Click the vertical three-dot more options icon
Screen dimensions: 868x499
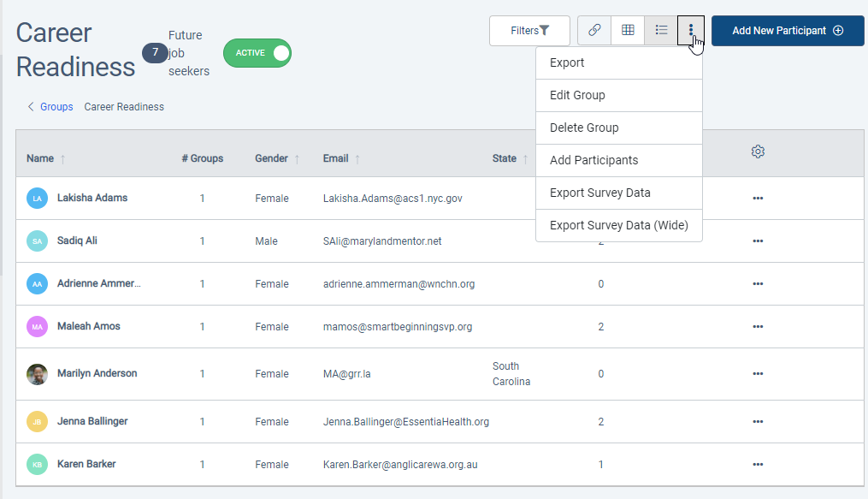[x=691, y=30]
